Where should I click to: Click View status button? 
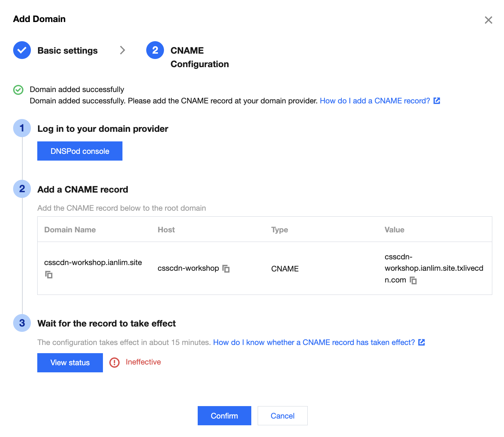click(70, 363)
